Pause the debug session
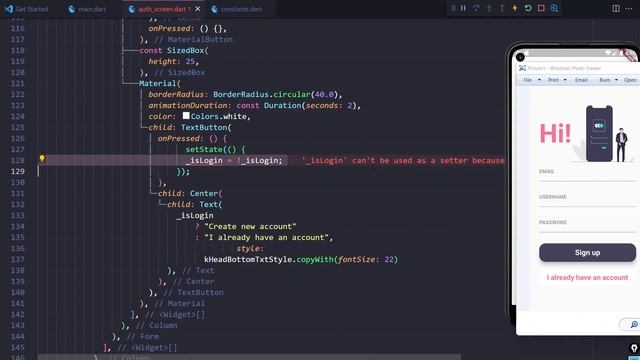640x360 pixels. pos(463,8)
